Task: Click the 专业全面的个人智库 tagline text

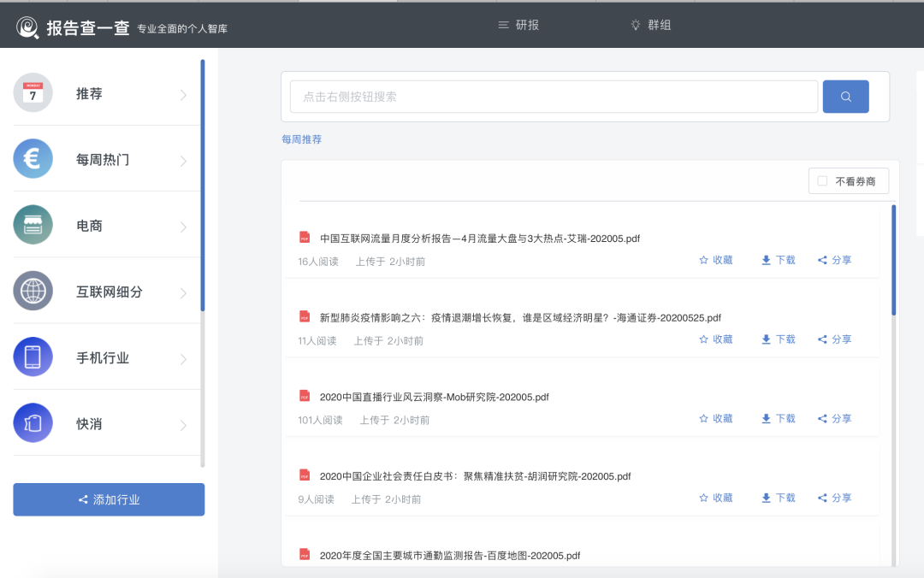Action: [x=182, y=29]
